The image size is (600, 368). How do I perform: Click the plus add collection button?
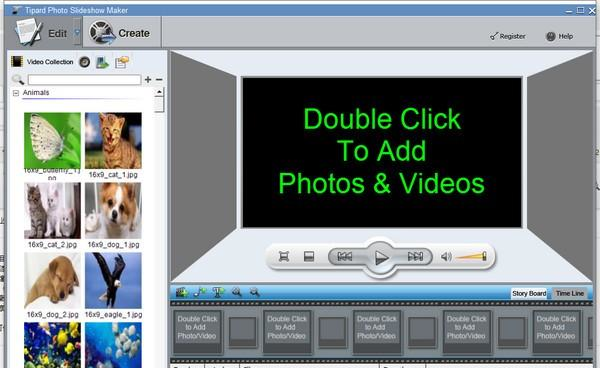(148, 80)
